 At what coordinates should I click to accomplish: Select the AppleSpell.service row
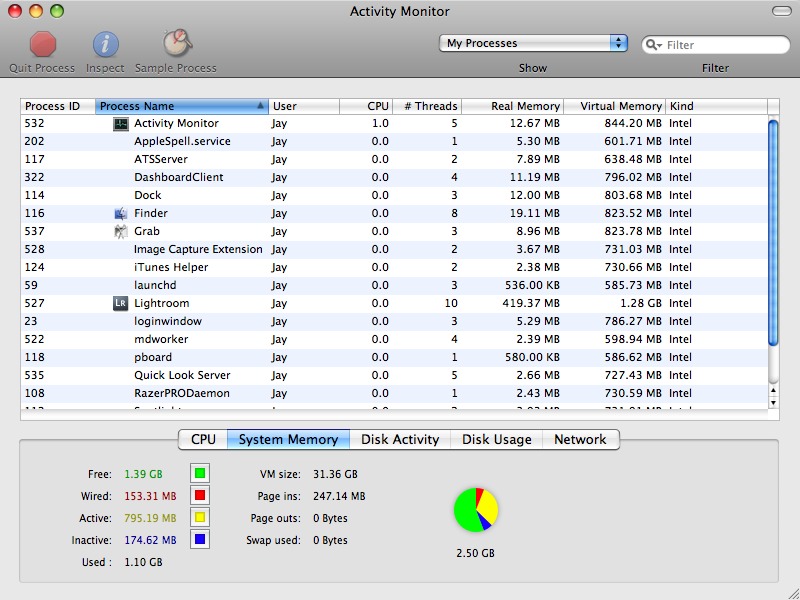(394, 141)
